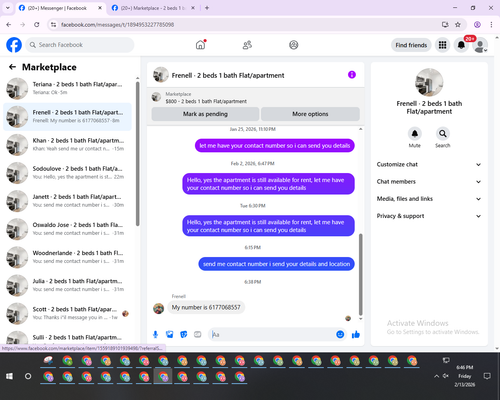The image size is (500, 400).
Task: Send a thumbs up like
Action: coord(356,334)
